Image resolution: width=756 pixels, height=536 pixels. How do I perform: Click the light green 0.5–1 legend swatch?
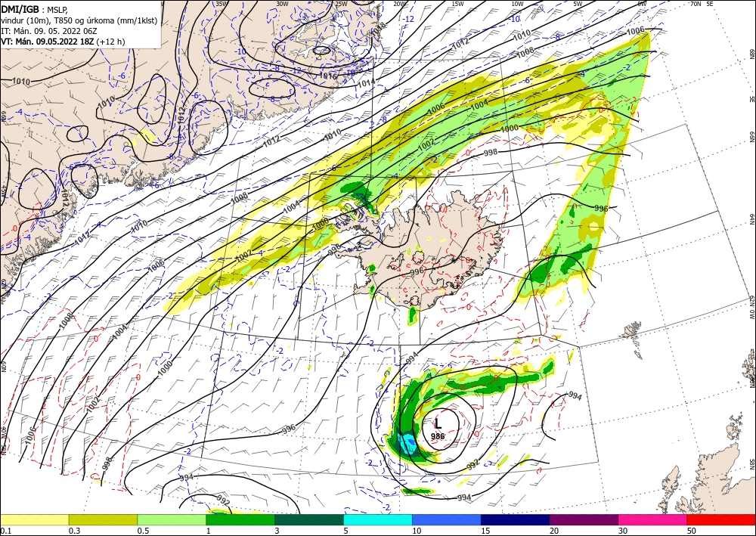(x=172, y=519)
